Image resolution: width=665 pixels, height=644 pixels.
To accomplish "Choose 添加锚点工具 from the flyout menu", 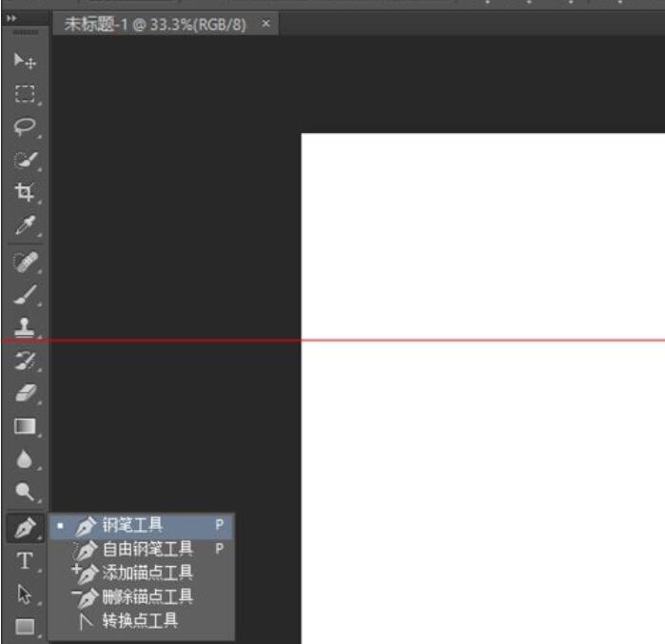I will 142,574.
